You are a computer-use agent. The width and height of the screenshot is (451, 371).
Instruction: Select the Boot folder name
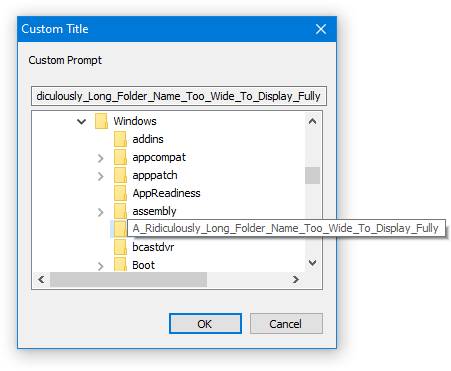click(143, 265)
